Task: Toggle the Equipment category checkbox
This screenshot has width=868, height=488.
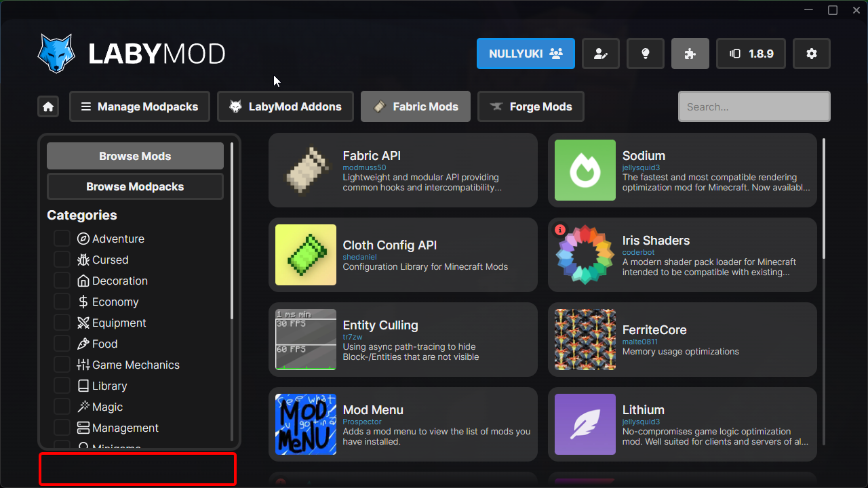Action: (62, 323)
